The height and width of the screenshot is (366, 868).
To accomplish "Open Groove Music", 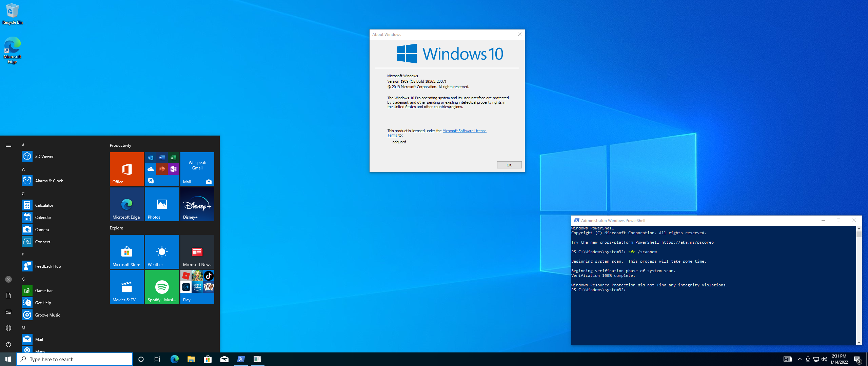I will (61, 315).
